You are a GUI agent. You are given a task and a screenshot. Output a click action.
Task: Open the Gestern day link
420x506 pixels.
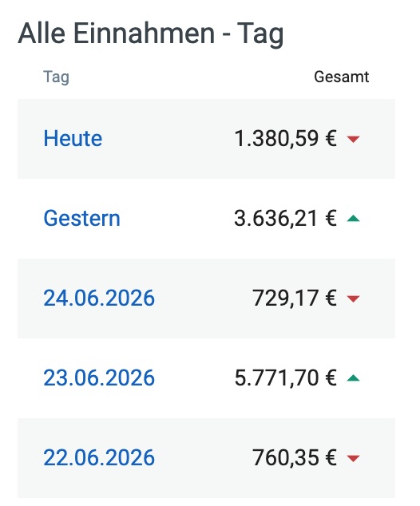click(x=81, y=218)
